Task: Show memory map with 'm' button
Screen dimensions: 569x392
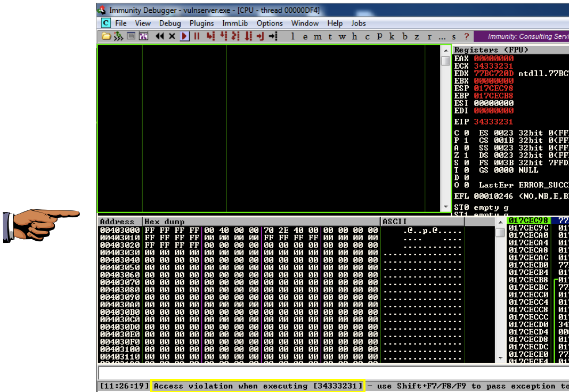Action: point(318,36)
